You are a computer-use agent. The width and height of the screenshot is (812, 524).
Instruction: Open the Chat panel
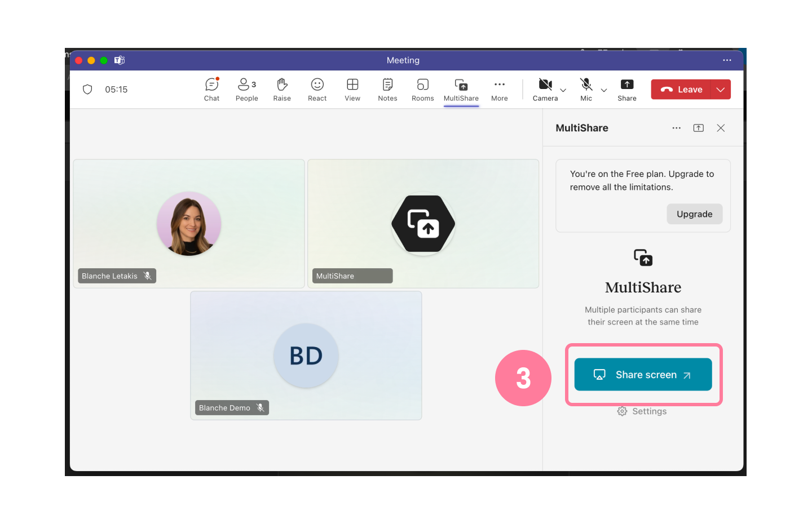pos(211,89)
